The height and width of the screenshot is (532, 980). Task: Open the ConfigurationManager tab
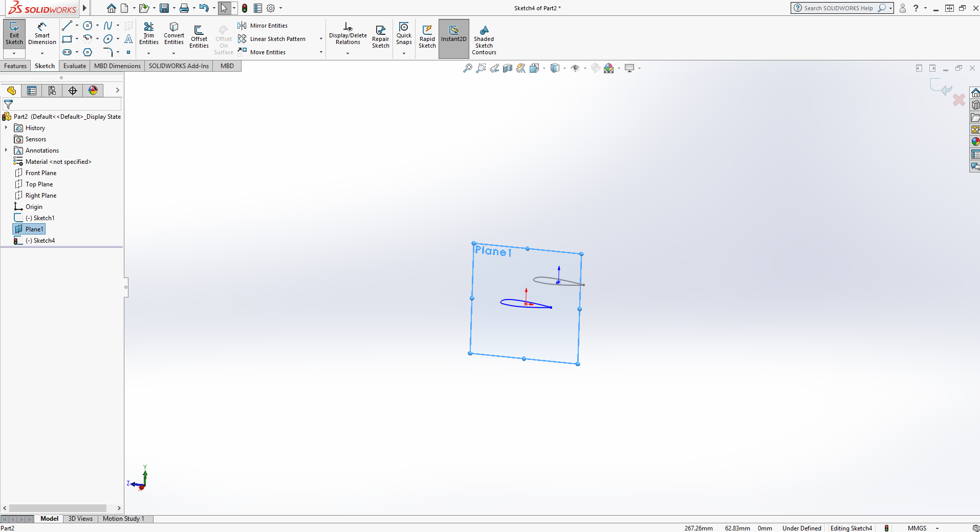[x=52, y=91]
